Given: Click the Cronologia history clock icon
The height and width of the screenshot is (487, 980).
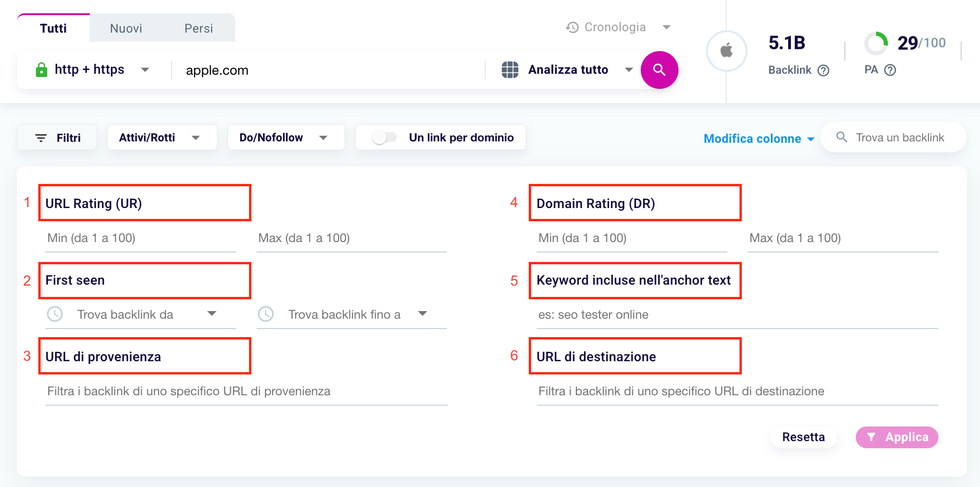Looking at the screenshot, I should click(x=572, y=27).
